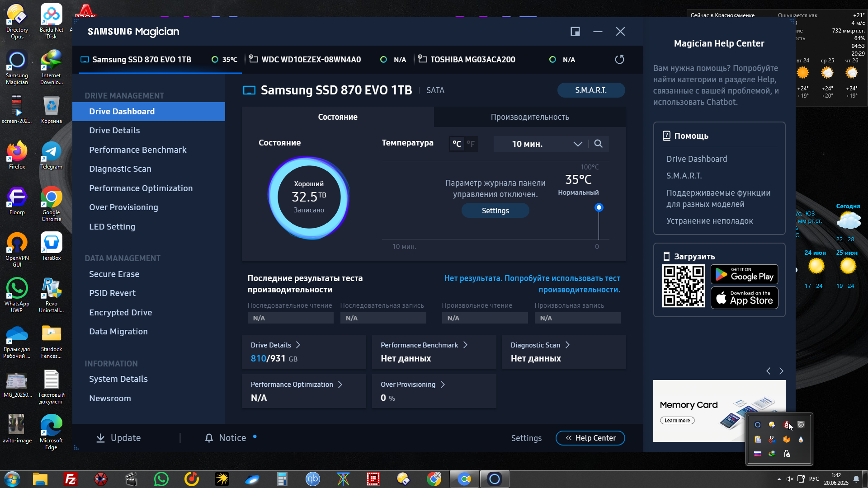Screen dimensions: 868x488
Task: Open WhatsApp from the taskbar
Action: click(x=161, y=479)
